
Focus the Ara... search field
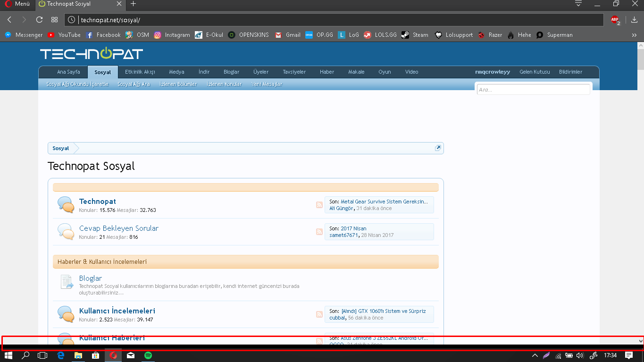coord(533,90)
